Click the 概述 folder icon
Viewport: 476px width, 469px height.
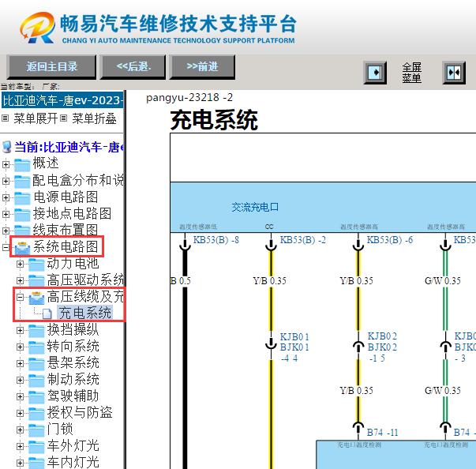(22, 165)
